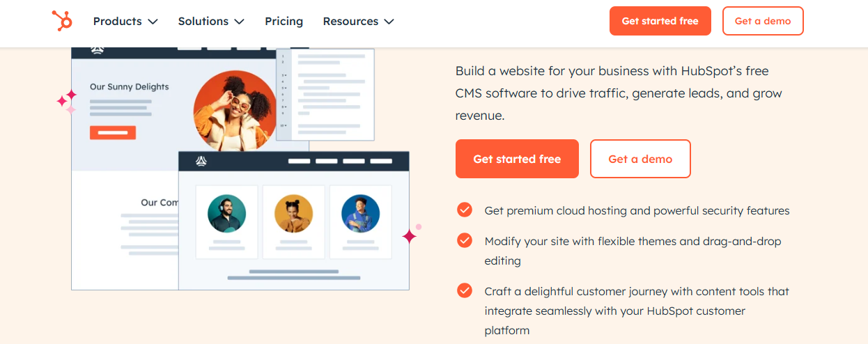The width and height of the screenshot is (868, 344).
Task: Select the middle yellow team avatar
Action: point(293,213)
